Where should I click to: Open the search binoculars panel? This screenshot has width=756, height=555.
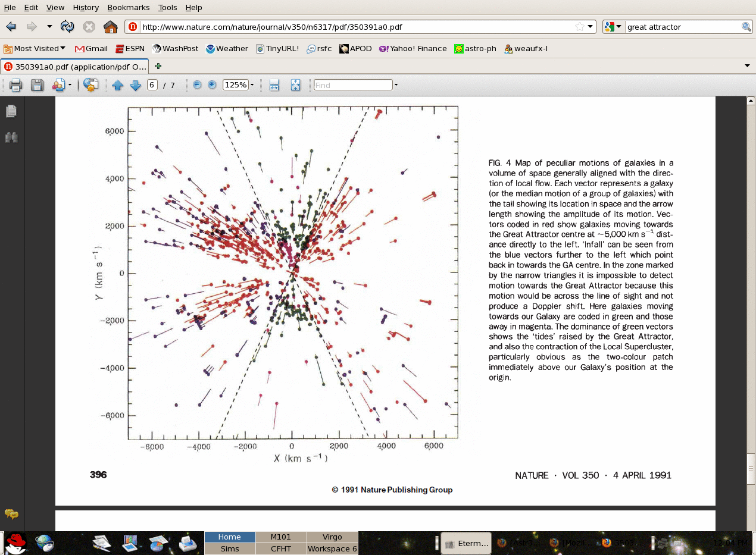tap(11, 137)
